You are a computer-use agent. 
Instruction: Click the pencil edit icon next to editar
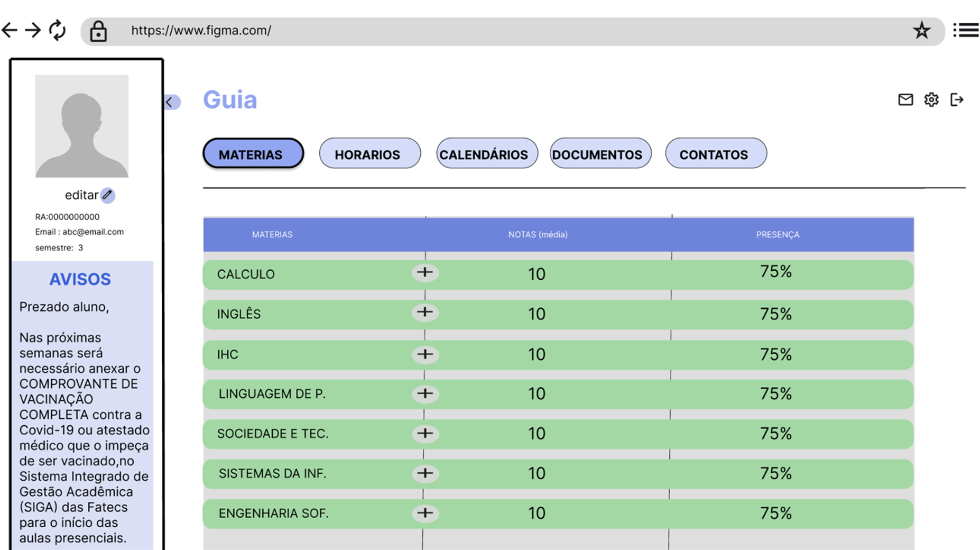pos(108,195)
